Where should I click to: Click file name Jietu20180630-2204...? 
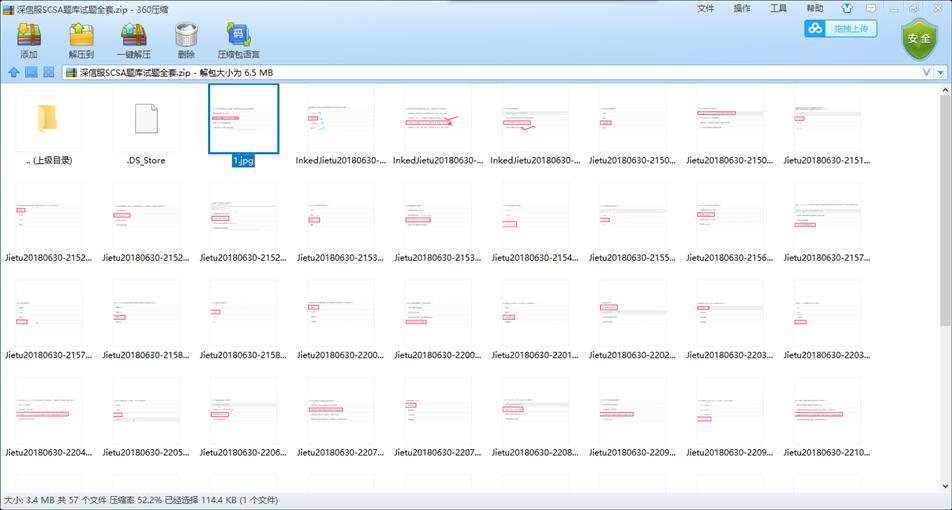[x=49, y=452]
